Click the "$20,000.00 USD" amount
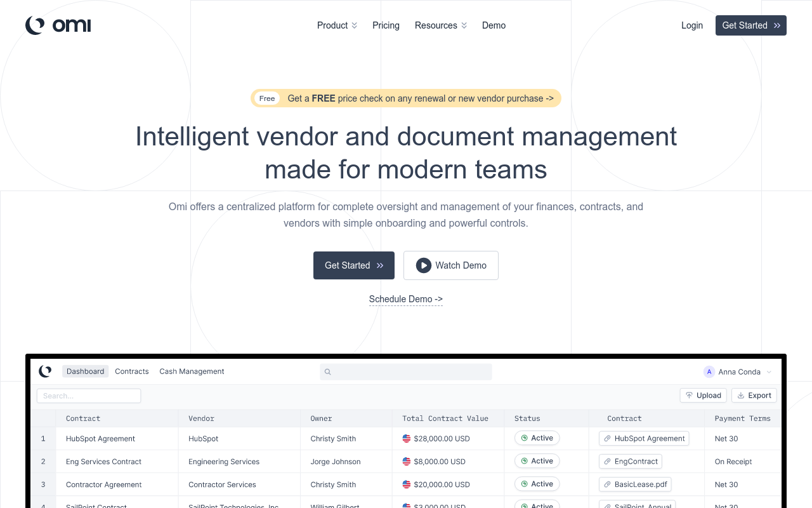This screenshot has height=508, width=812. [442, 485]
